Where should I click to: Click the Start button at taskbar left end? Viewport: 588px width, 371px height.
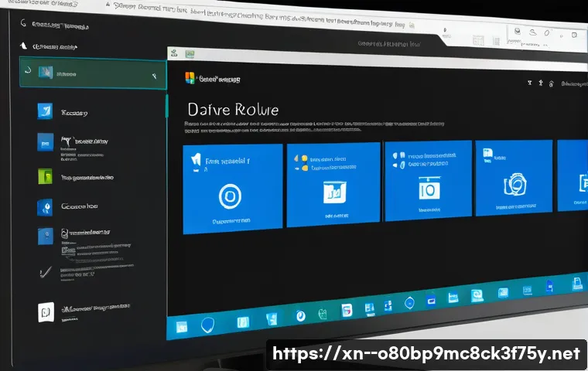[181, 327]
